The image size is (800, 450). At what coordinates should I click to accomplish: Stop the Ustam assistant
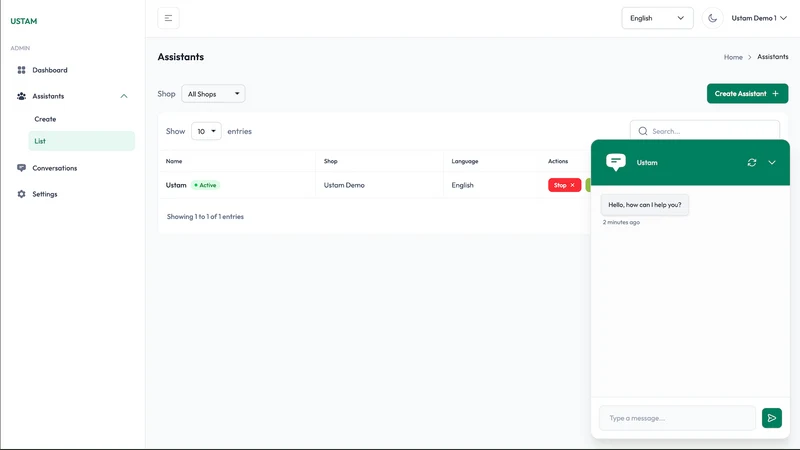(x=564, y=185)
